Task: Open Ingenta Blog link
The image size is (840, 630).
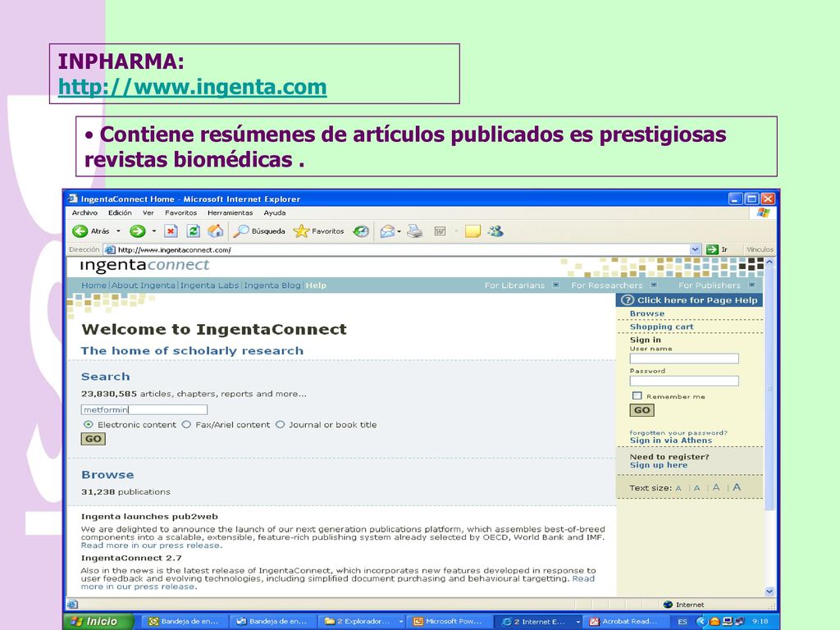Action: 272,285
